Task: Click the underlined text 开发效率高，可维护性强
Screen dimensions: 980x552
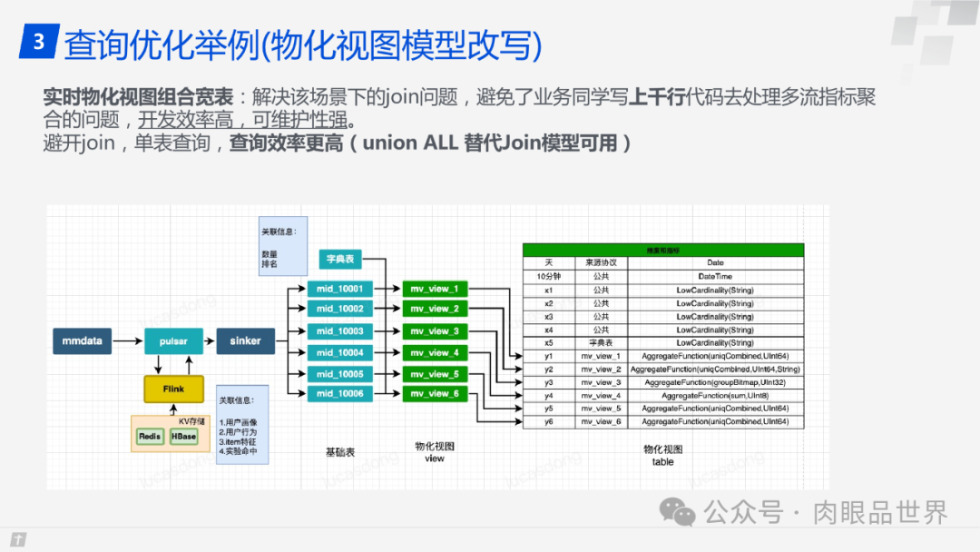Action: click(242, 120)
